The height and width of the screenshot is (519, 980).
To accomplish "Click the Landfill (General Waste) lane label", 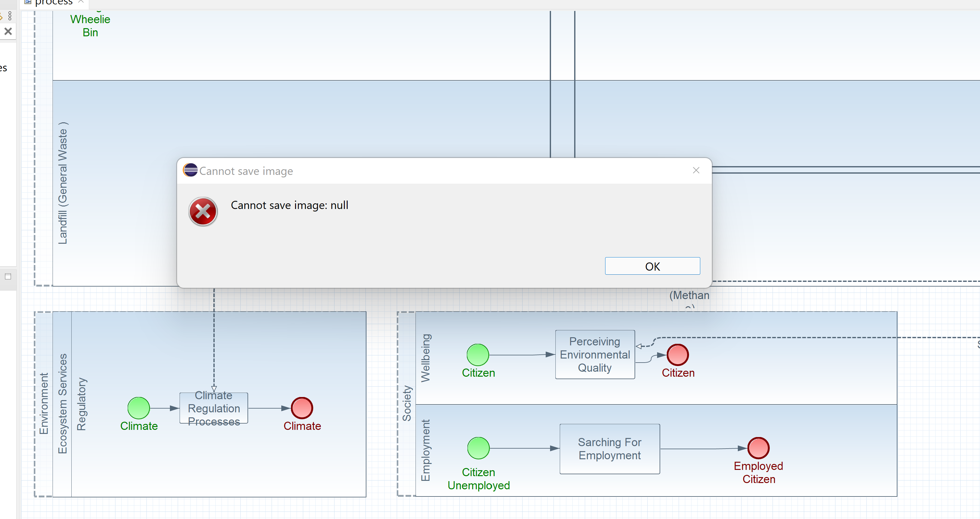I will tap(62, 183).
